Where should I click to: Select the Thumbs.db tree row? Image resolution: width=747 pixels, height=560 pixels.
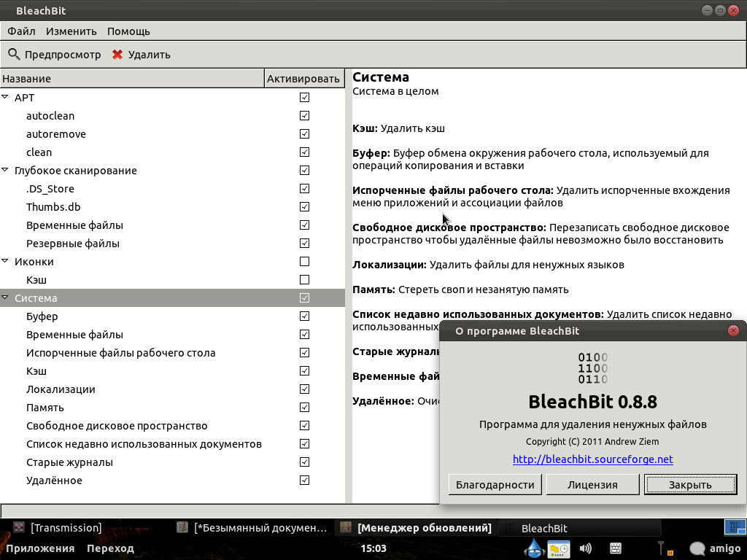point(172,206)
